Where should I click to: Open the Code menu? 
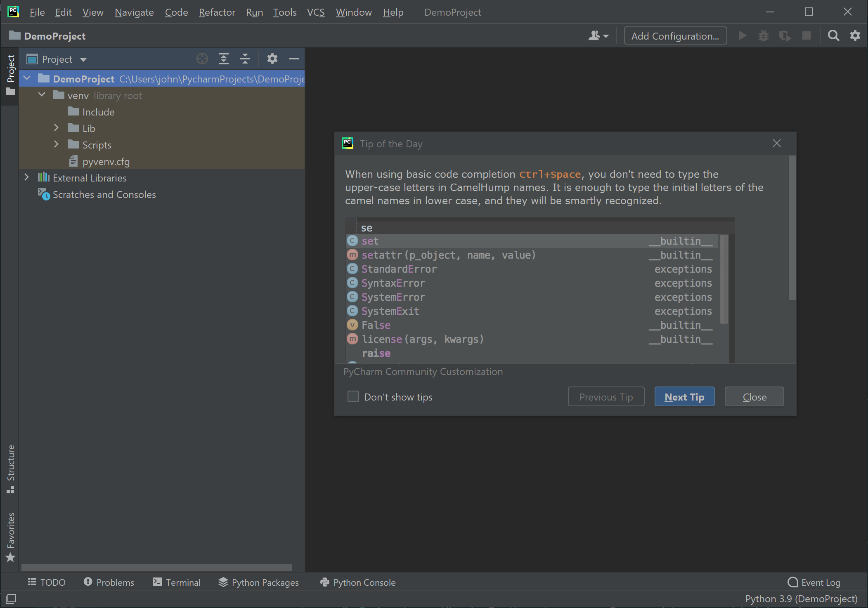tap(176, 12)
